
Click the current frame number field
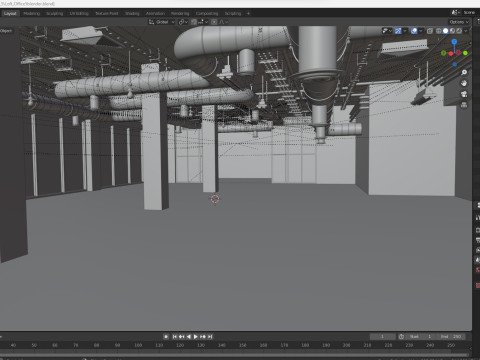[x=383, y=337]
